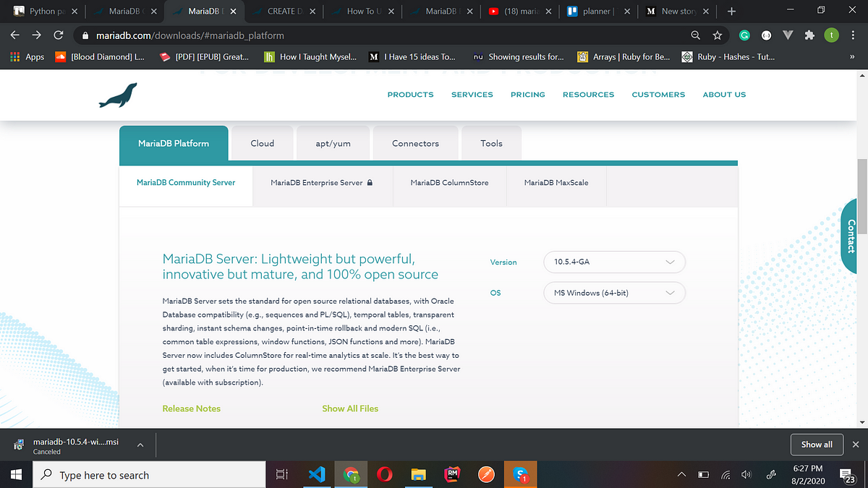Open Chrome's three-dot menu
This screenshot has height=488, width=868.
pyautogui.click(x=852, y=35)
